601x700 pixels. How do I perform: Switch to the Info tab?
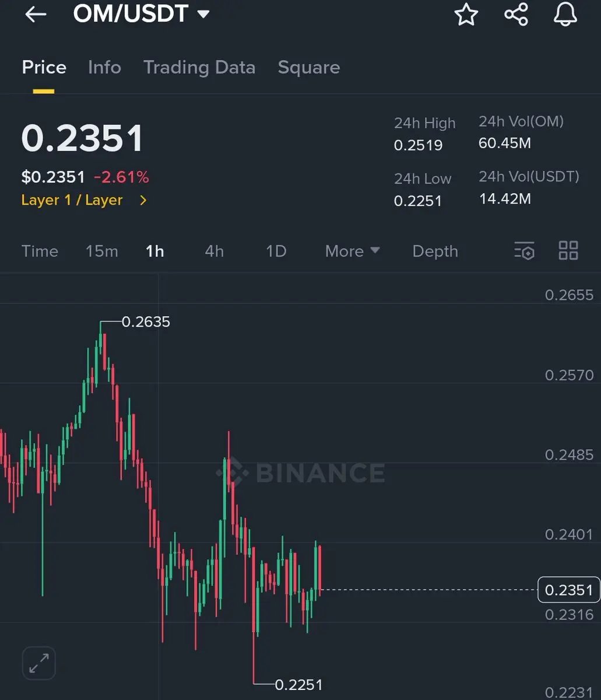coord(104,67)
